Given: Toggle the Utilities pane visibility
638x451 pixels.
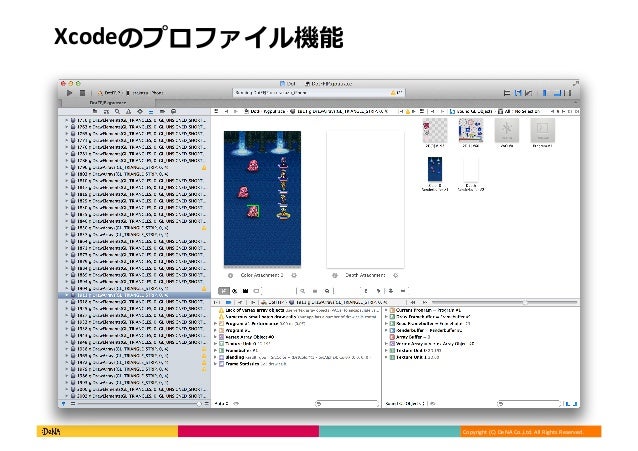Looking at the screenshot, I should pos(568,93).
